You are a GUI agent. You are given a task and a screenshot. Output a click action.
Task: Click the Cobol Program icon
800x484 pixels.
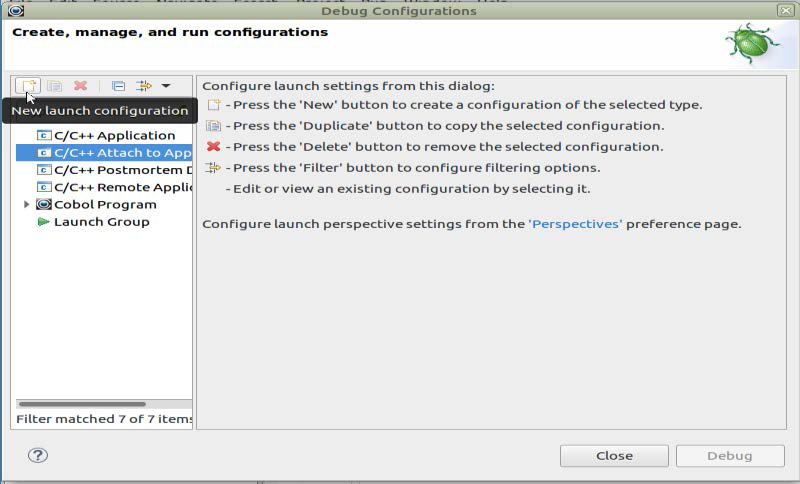coord(44,205)
